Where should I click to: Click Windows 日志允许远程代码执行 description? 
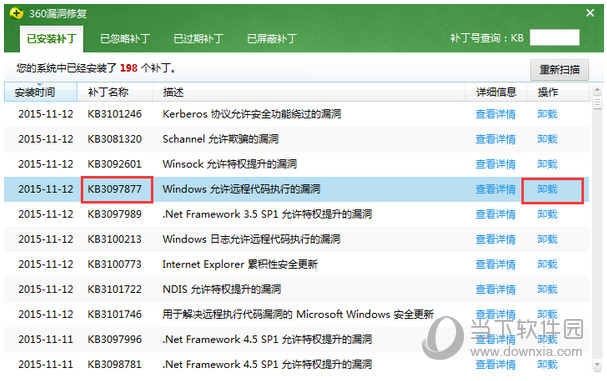pos(251,239)
